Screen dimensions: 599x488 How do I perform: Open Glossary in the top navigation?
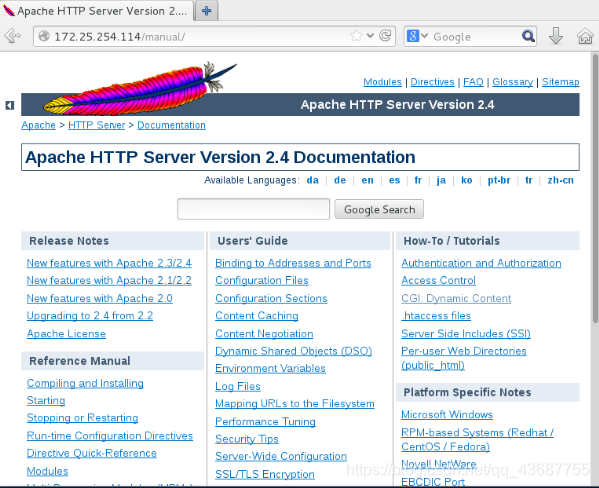pos(512,82)
